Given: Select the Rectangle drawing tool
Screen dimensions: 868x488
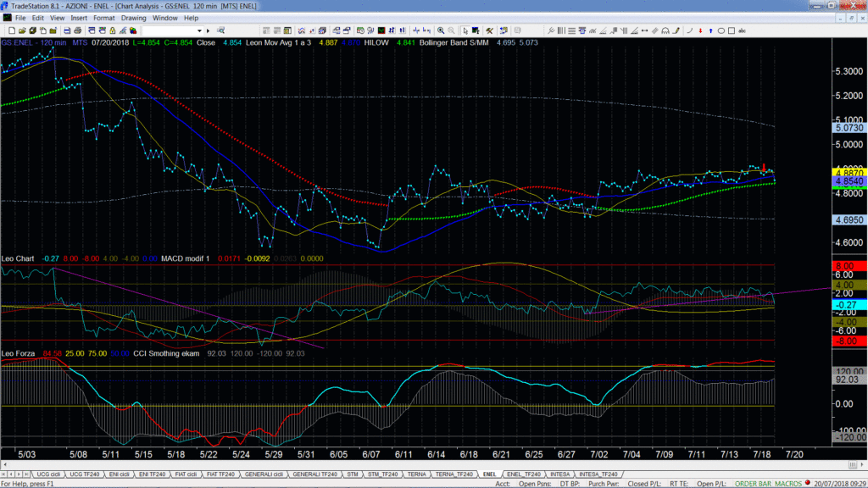Looking at the screenshot, I should point(732,30).
